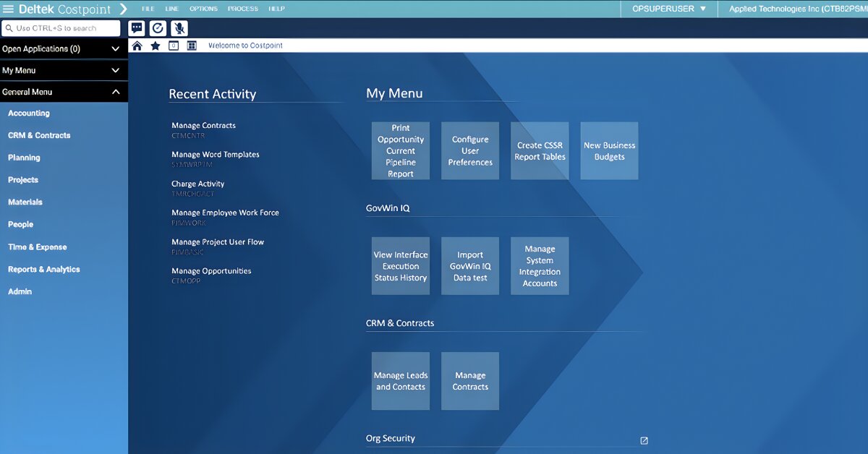Open the OPSUPERUSER dropdown

coord(668,9)
